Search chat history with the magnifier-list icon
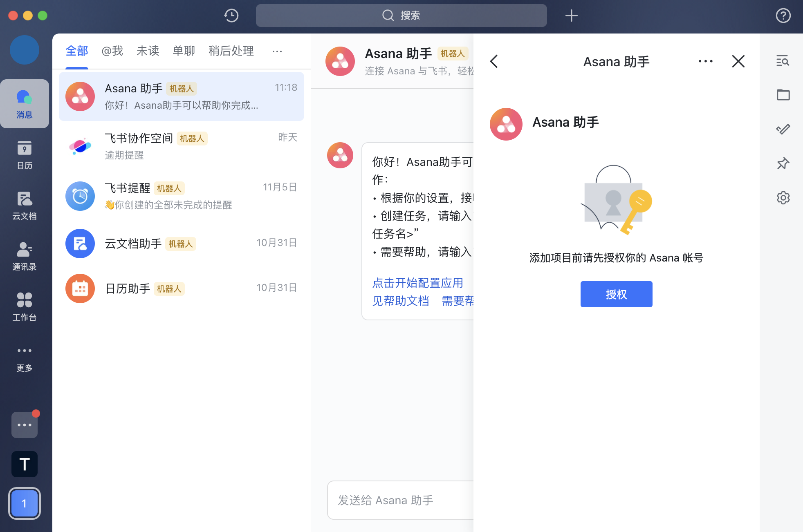Viewport: 803px width, 532px height. (783, 61)
